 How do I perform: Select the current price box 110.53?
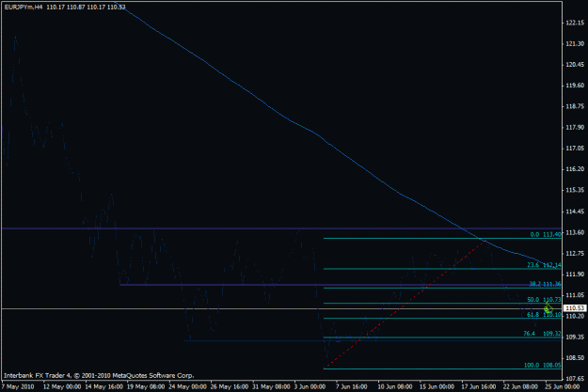pyautogui.click(x=575, y=308)
